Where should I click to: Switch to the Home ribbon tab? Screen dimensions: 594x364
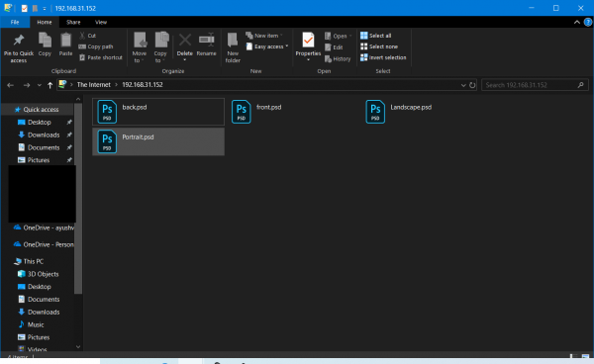pos(45,22)
